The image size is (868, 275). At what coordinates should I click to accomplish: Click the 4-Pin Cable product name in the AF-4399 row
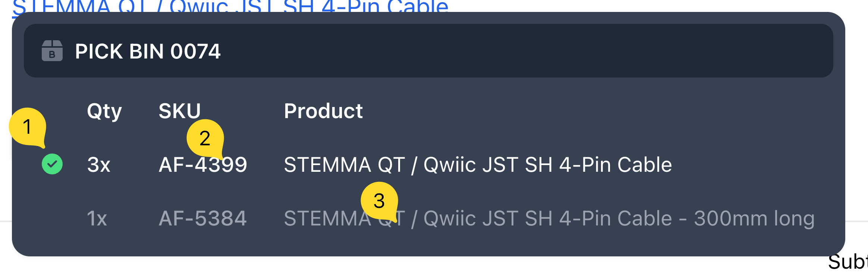[477, 165]
